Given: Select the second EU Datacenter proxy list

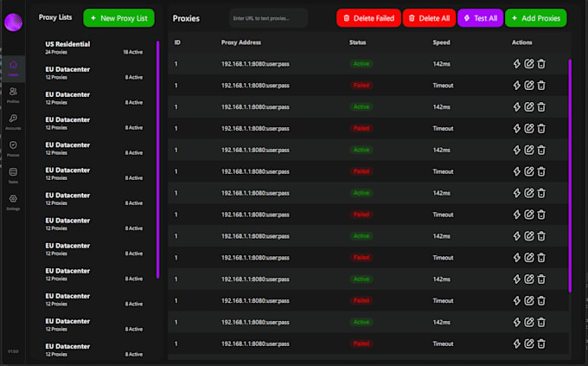Looking at the screenshot, I should click(93, 98).
